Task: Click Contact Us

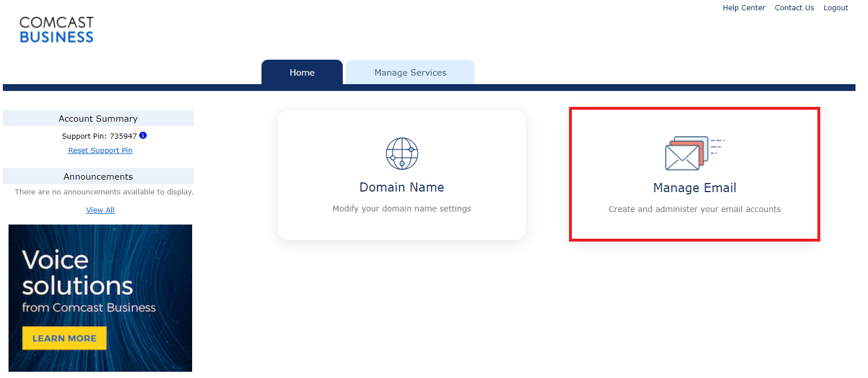Action: [794, 7]
